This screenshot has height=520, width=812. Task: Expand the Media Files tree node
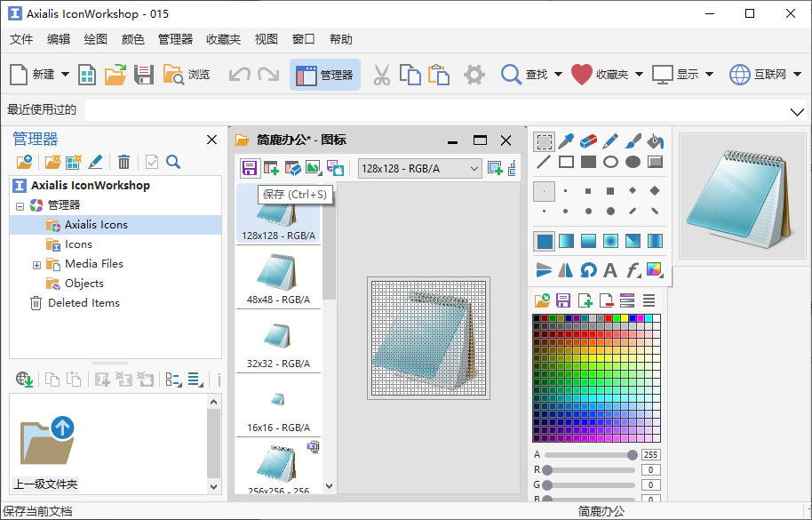(x=36, y=264)
